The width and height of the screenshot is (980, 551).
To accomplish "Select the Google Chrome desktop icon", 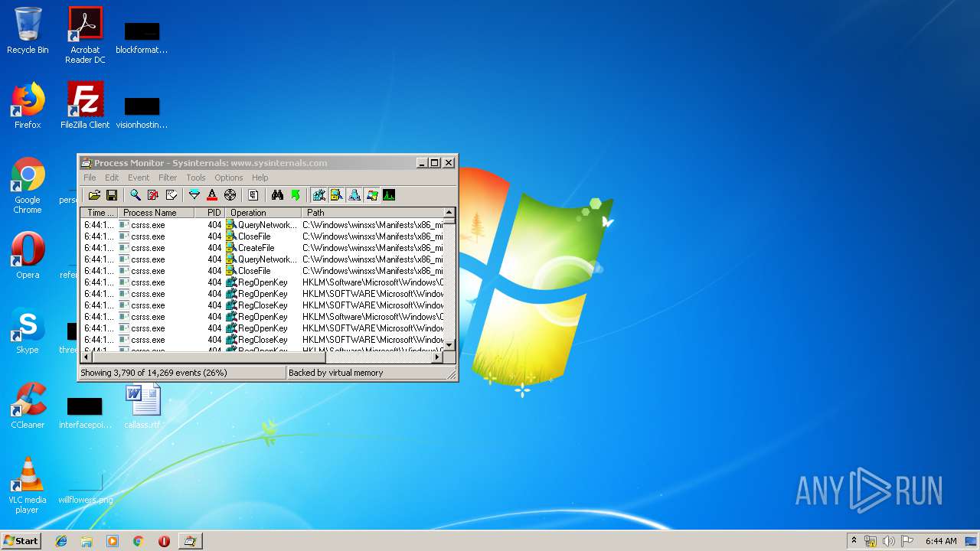I will tap(28, 186).
